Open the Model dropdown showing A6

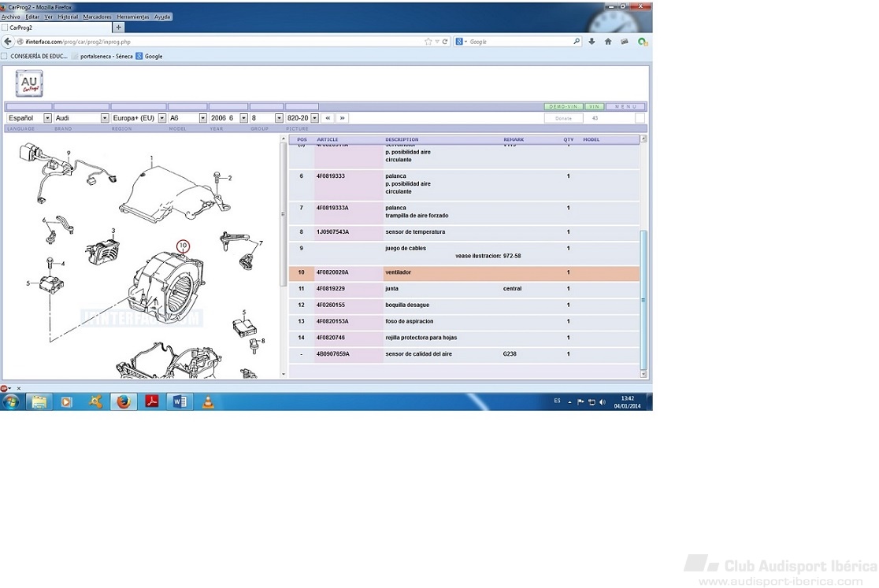tap(187, 118)
